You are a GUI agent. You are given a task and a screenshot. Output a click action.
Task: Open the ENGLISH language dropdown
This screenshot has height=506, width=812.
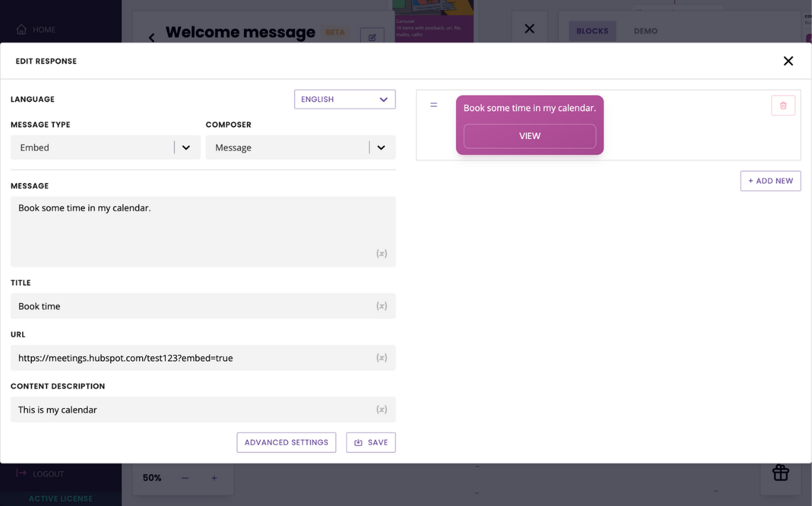tap(344, 99)
